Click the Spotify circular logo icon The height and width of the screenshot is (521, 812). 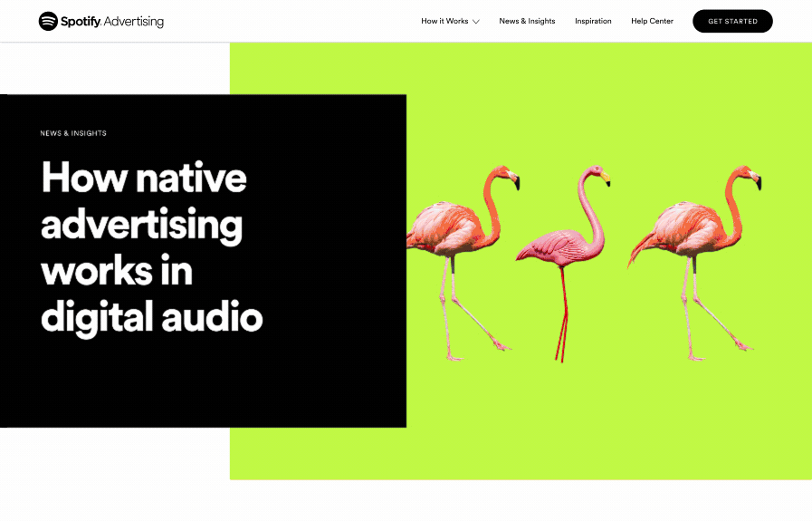[x=48, y=21]
